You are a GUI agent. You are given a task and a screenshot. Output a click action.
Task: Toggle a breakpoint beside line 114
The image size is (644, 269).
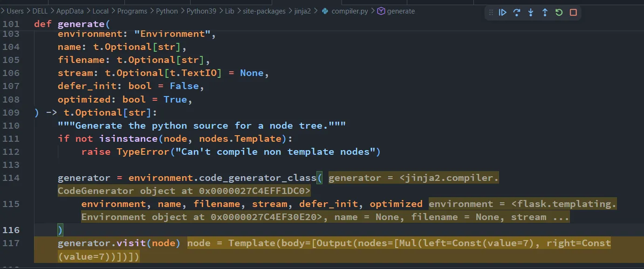click(x=4, y=178)
